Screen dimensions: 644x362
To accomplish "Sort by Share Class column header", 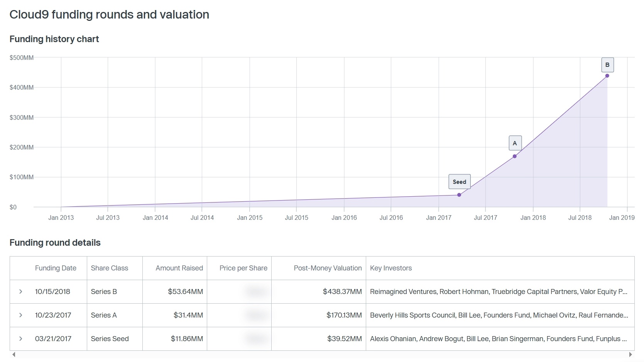I will click(x=110, y=268).
